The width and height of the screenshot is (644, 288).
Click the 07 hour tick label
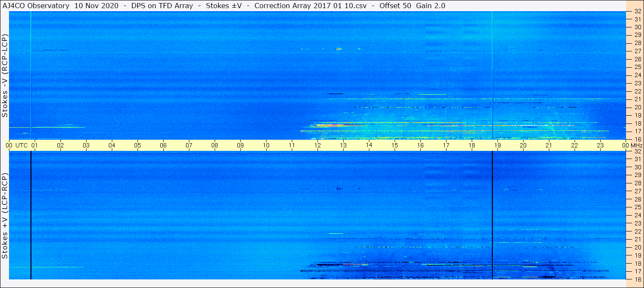(189, 145)
